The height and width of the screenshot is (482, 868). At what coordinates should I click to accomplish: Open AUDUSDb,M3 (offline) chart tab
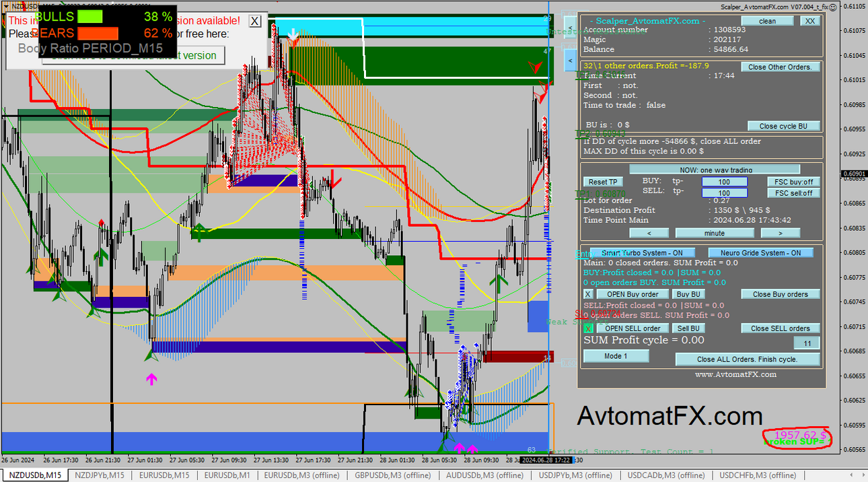[485, 475]
